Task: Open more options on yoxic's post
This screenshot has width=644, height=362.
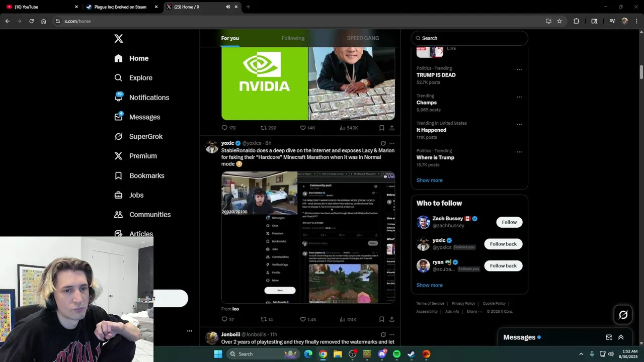Action: [392, 143]
